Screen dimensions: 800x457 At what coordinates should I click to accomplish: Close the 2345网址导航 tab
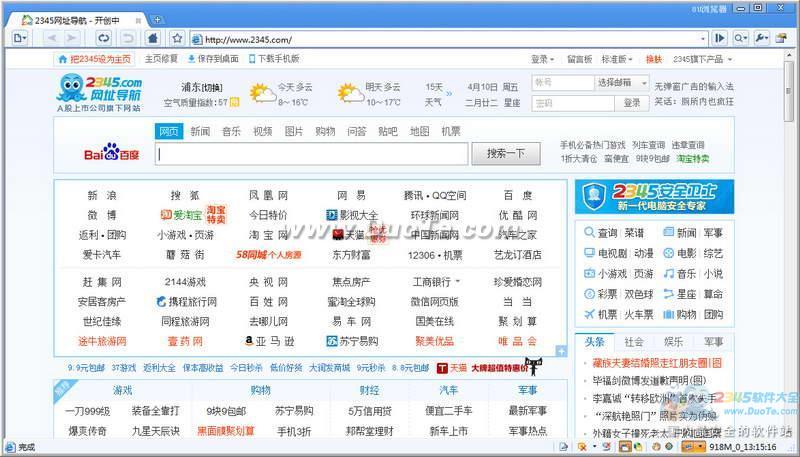138,21
